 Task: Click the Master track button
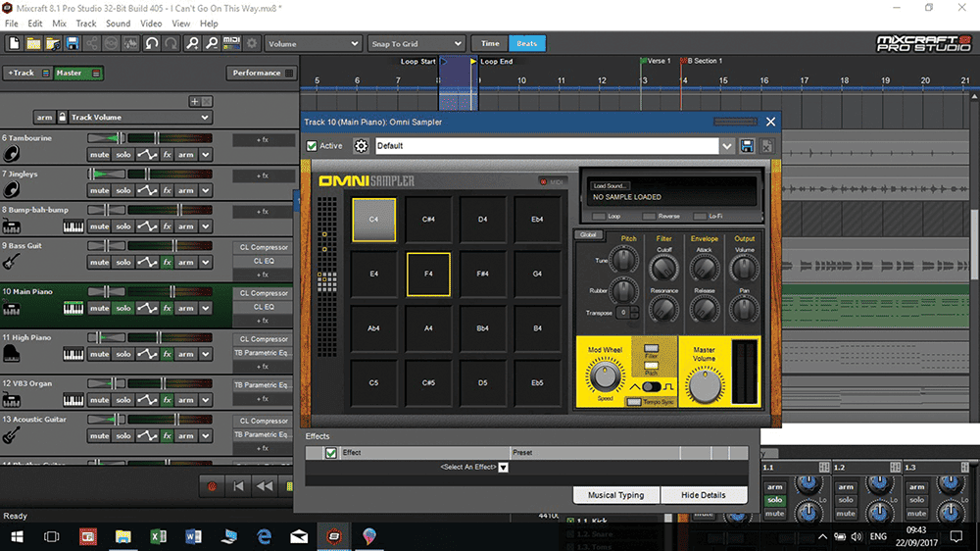point(77,74)
